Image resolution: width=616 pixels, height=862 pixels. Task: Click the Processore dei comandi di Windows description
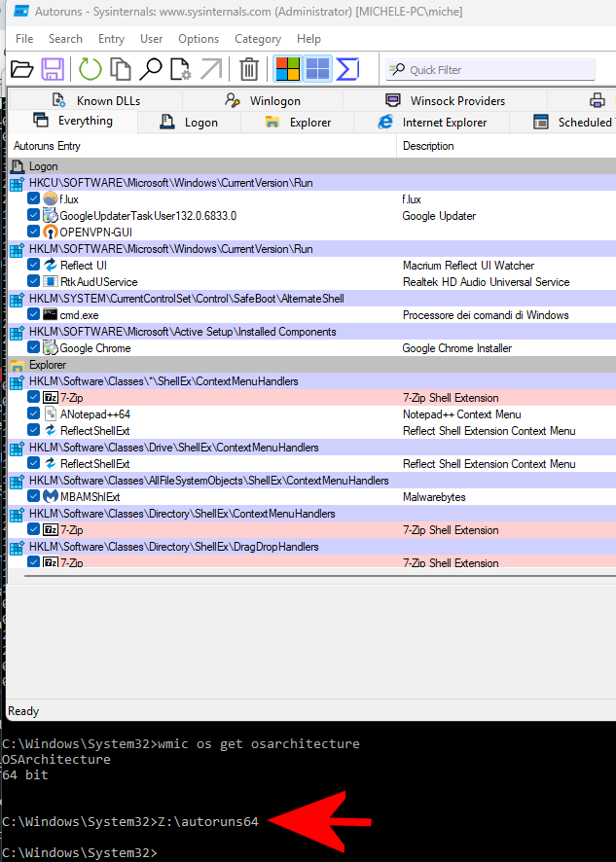pos(486,314)
